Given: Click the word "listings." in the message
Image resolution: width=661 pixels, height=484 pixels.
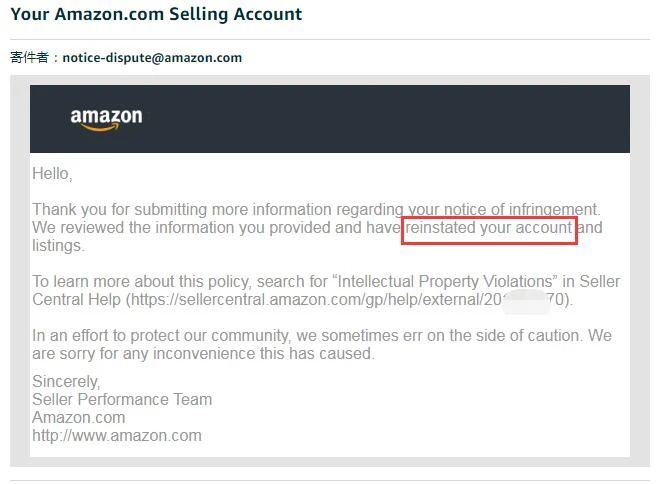Looking at the screenshot, I should [58, 245].
